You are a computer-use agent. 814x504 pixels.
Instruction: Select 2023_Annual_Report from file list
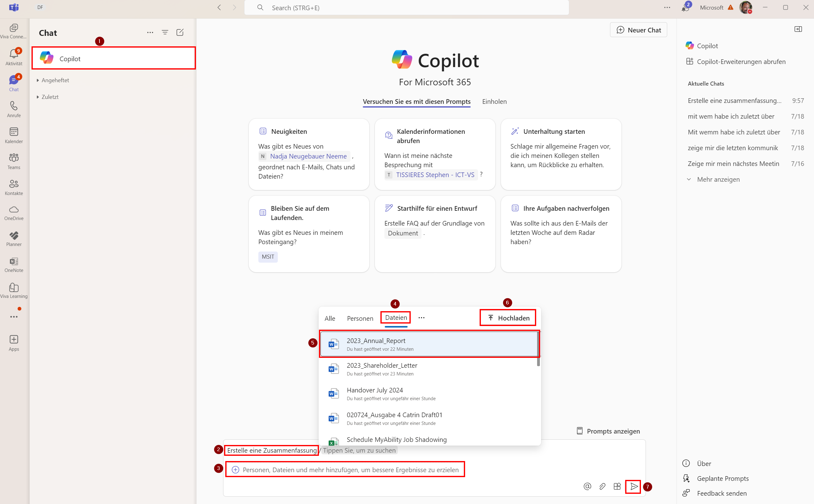(429, 344)
